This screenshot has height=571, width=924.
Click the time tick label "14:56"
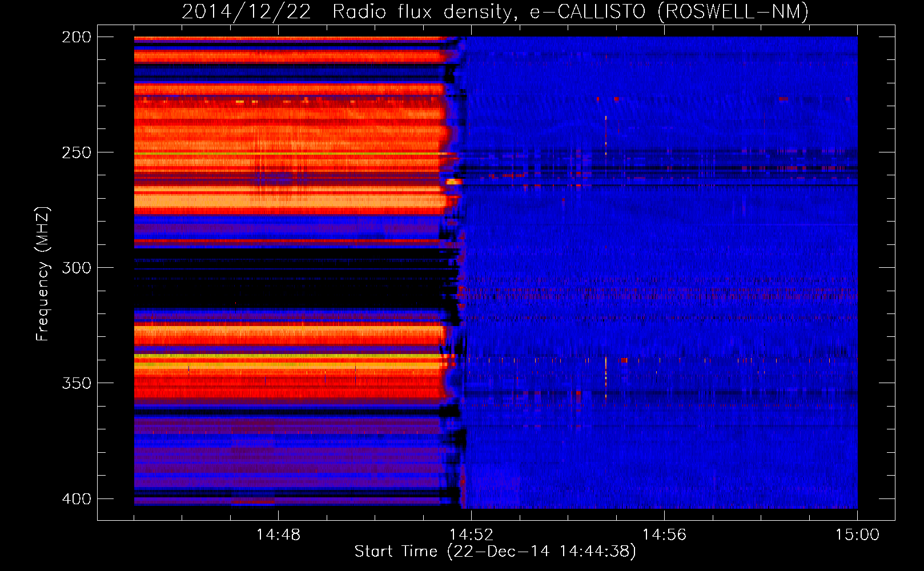tap(664, 534)
